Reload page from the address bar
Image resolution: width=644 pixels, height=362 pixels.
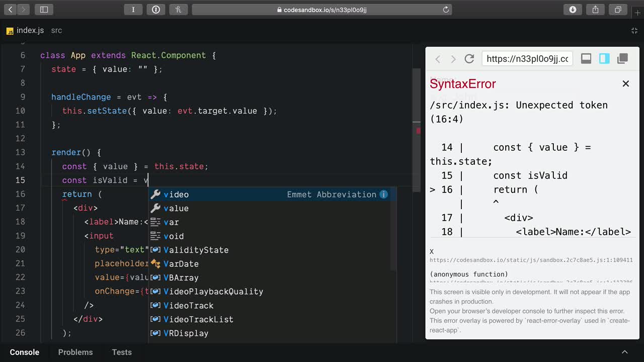pyautogui.click(x=445, y=10)
